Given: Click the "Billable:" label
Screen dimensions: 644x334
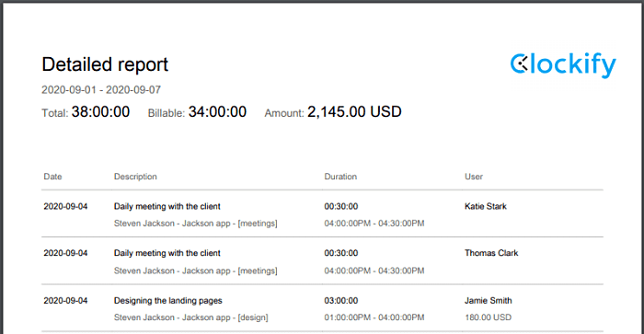Looking at the screenshot, I should click(167, 113).
